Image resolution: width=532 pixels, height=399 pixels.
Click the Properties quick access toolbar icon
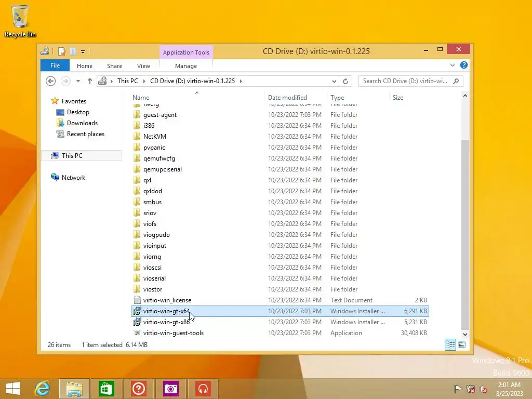pyautogui.click(x=61, y=51)
